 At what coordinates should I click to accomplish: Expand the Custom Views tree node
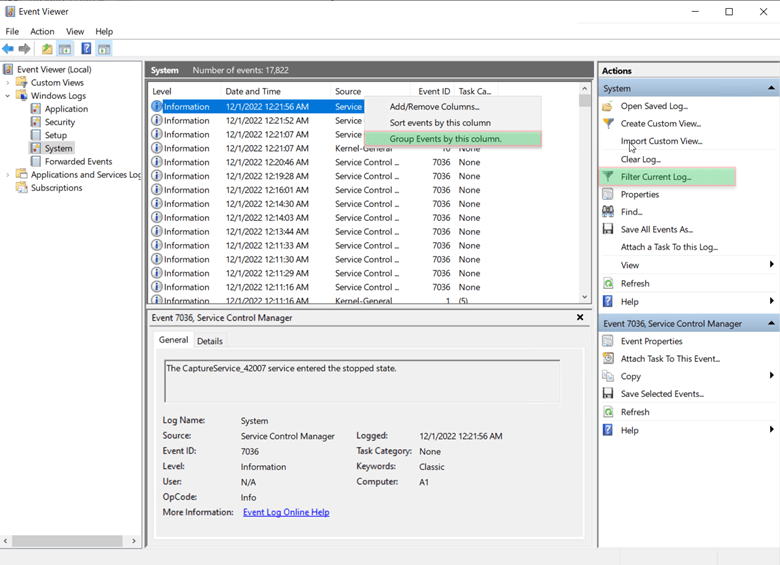(7, 83)
